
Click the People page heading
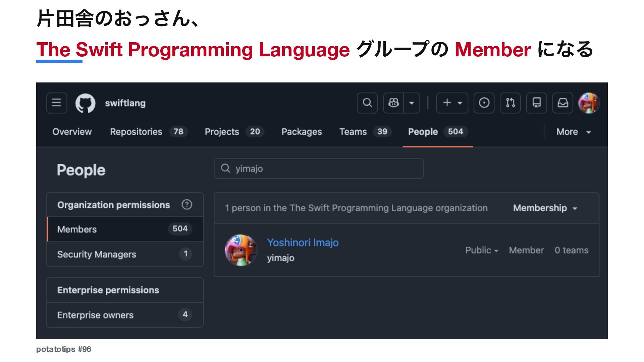tap(81, 170)
